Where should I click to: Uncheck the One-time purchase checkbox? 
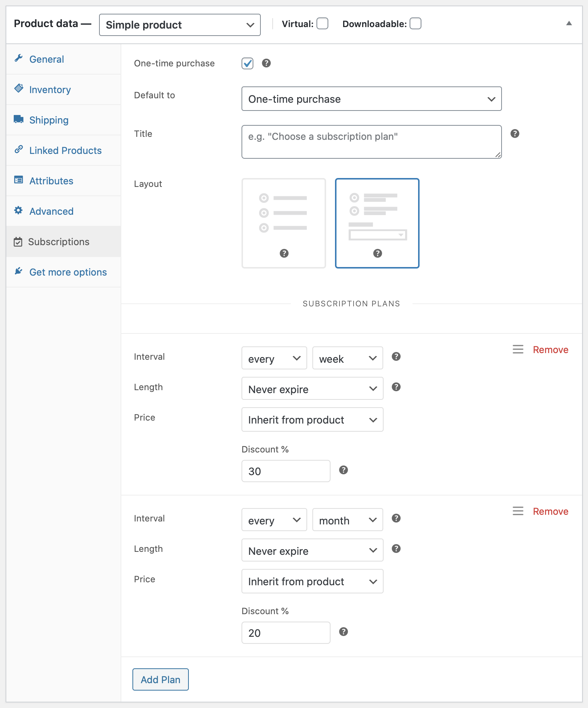pos(247,63)
